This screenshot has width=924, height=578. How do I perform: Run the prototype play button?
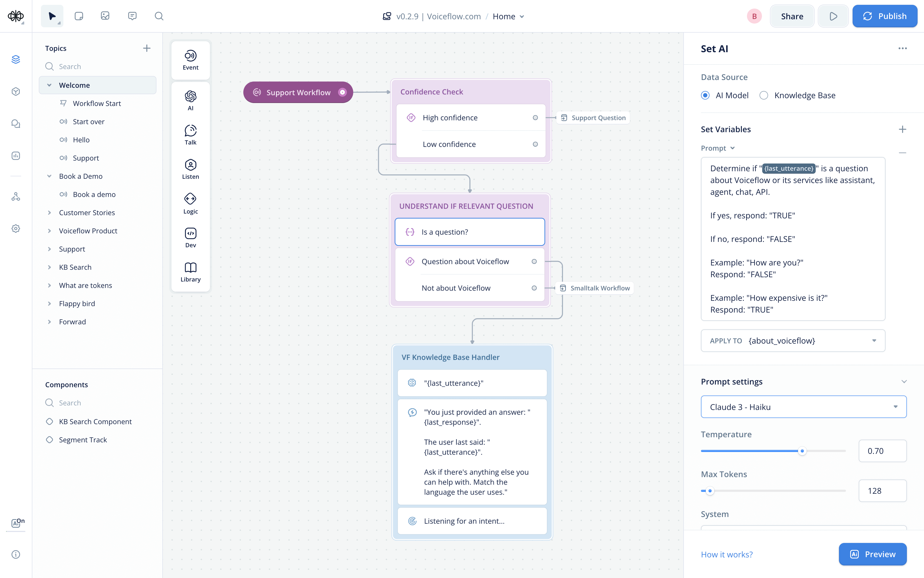tap(833, 16)
